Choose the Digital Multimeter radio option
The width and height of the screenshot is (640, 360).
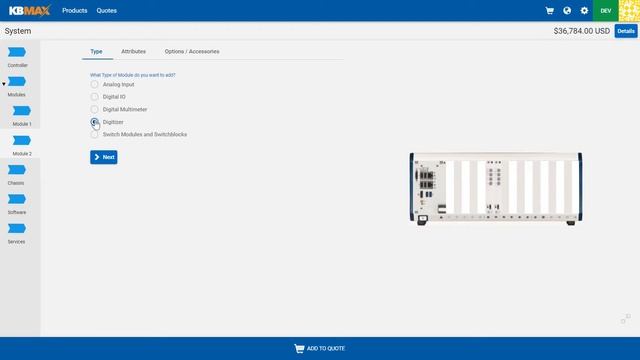tap(94, 109)
